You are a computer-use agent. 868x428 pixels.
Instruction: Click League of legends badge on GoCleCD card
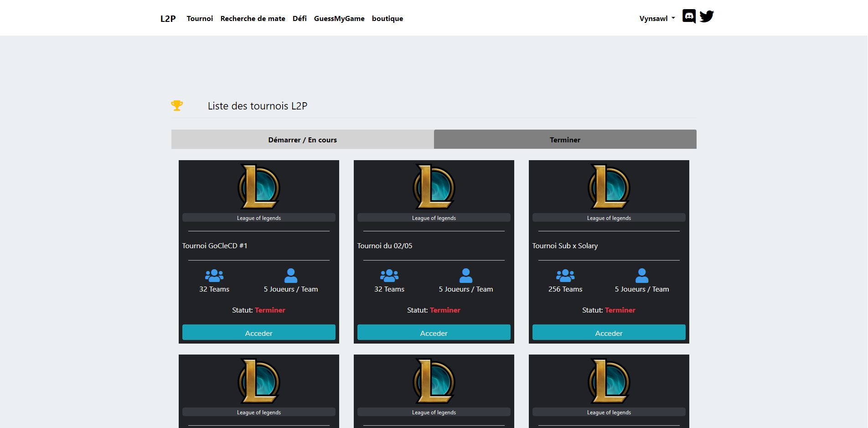click(x=259, y=218)
